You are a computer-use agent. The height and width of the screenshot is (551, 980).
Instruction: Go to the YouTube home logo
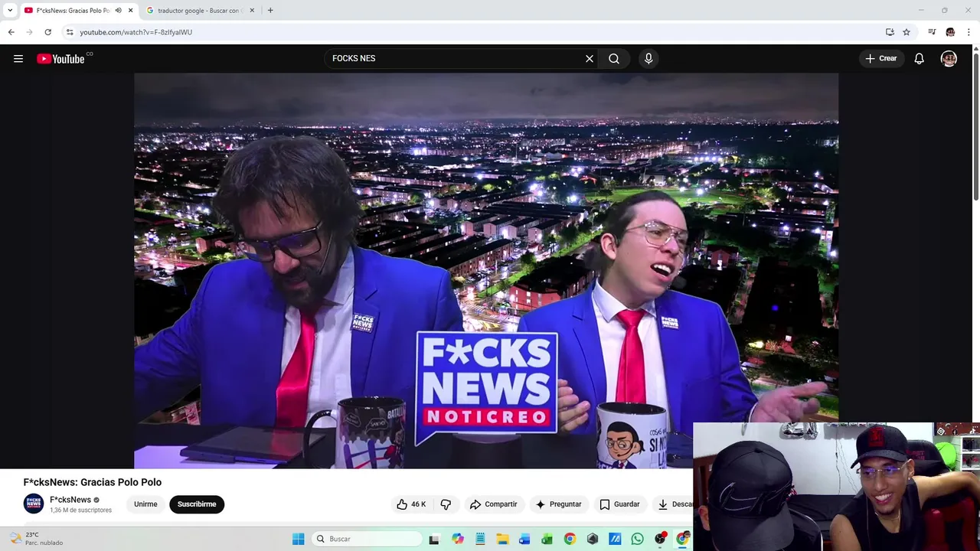coord(60,59)
